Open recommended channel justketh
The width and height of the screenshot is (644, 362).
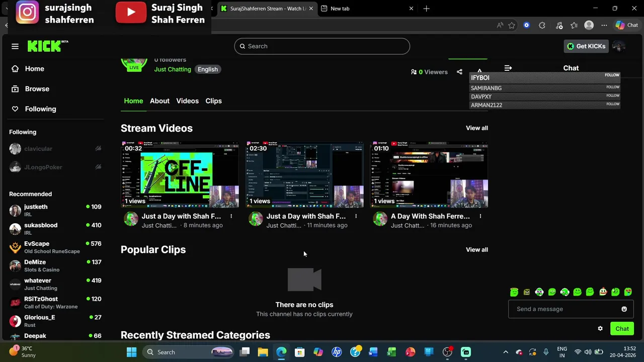click(55, 210)
